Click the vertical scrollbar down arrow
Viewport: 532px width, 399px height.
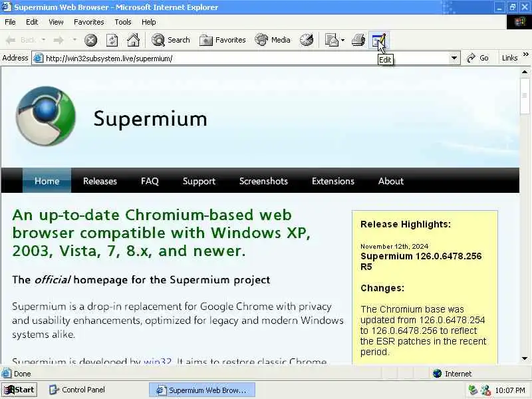click(525, 358)
